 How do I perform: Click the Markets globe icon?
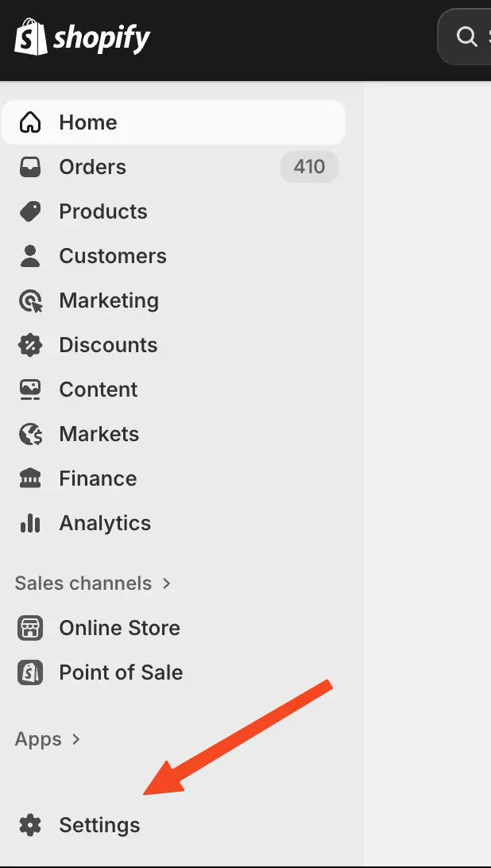click(x=30, y=434)
